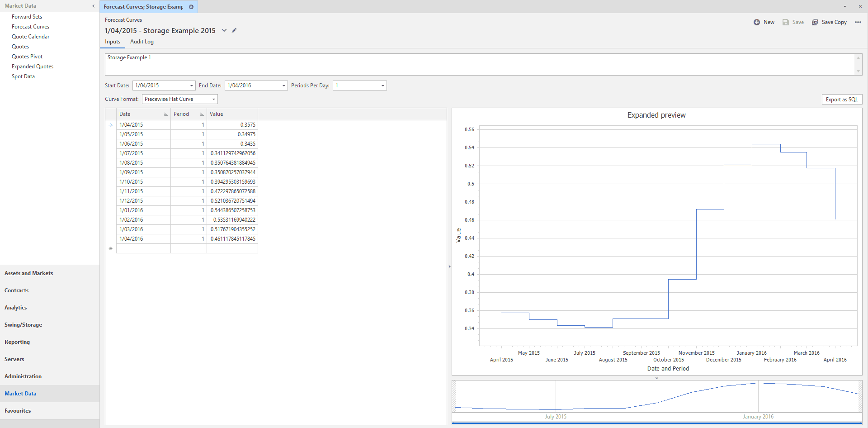
Task: Expand the curve title chevron dropdown
Action: pyautogui.click(x=224, y=30)
